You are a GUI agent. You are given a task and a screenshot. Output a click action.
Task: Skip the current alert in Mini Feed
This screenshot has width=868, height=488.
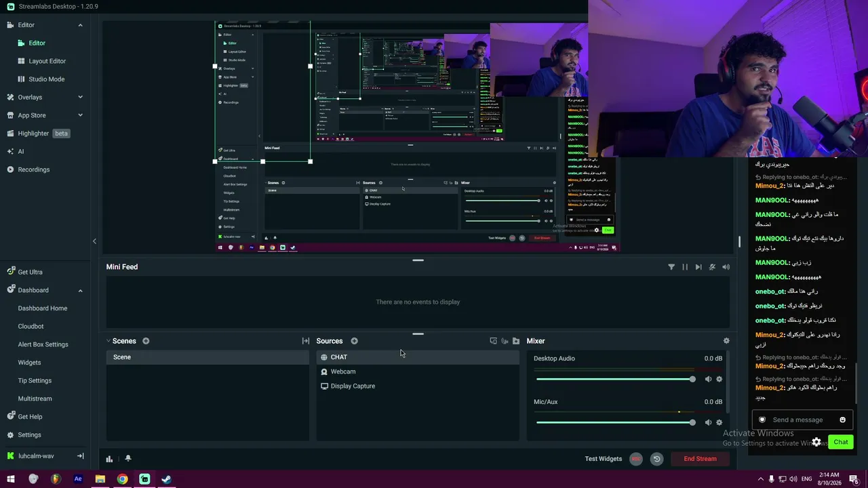coord(698,267)
